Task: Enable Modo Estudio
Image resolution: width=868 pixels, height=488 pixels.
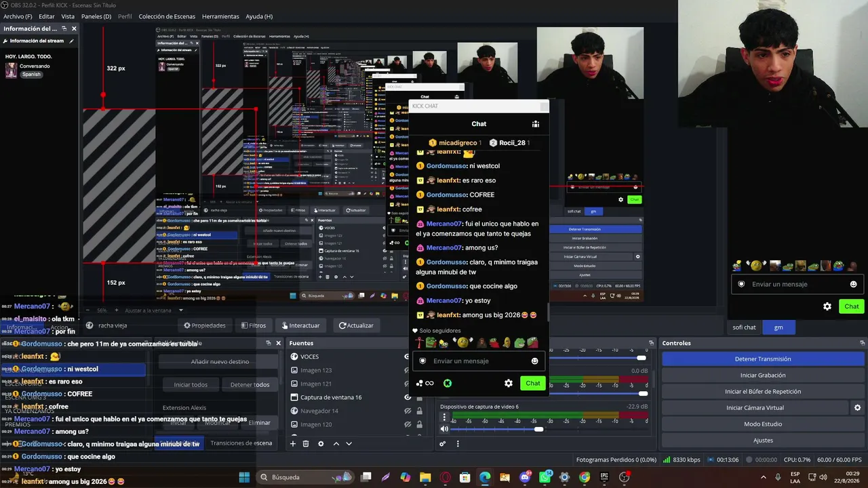Action: coord(763,424)
